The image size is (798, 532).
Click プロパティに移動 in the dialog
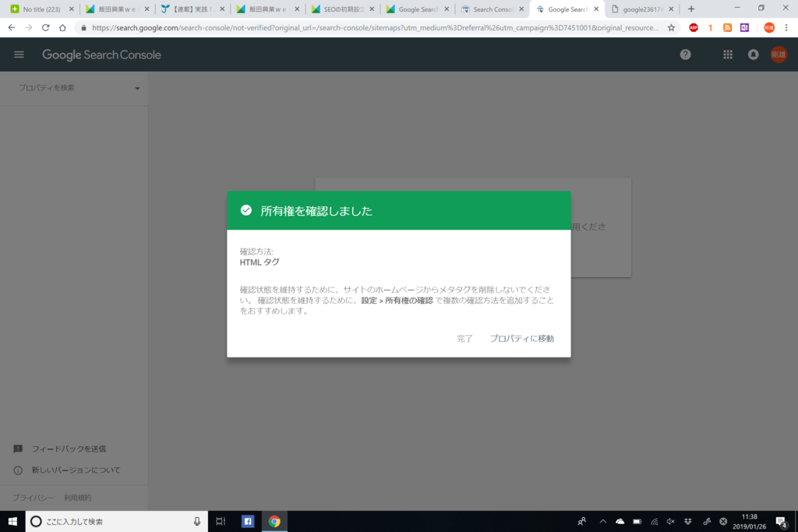[x=521, y=338]
